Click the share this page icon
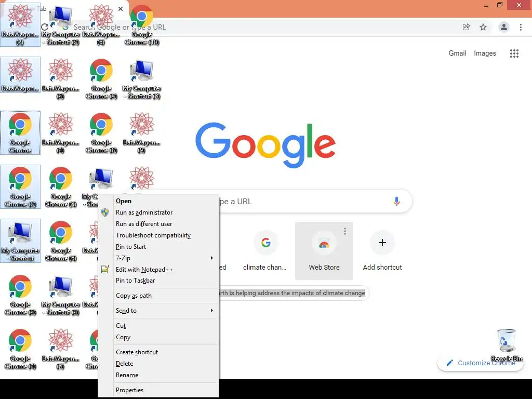Screen dimensions: 532x399 click(x=467, y=27)
